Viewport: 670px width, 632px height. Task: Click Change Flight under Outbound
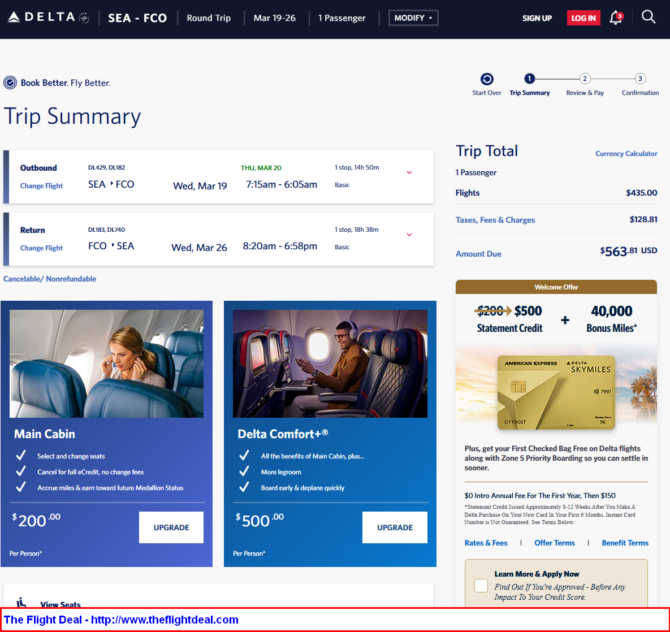[41, 186]
